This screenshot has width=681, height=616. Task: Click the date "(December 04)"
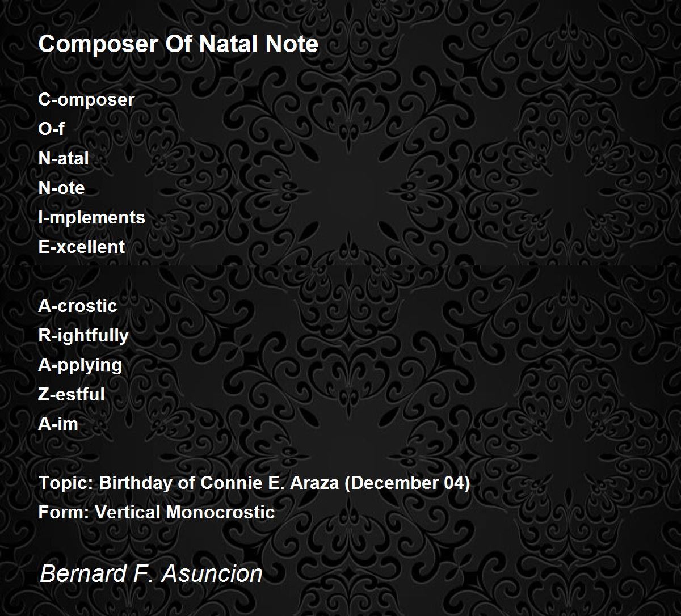click(x=407, y=483)
